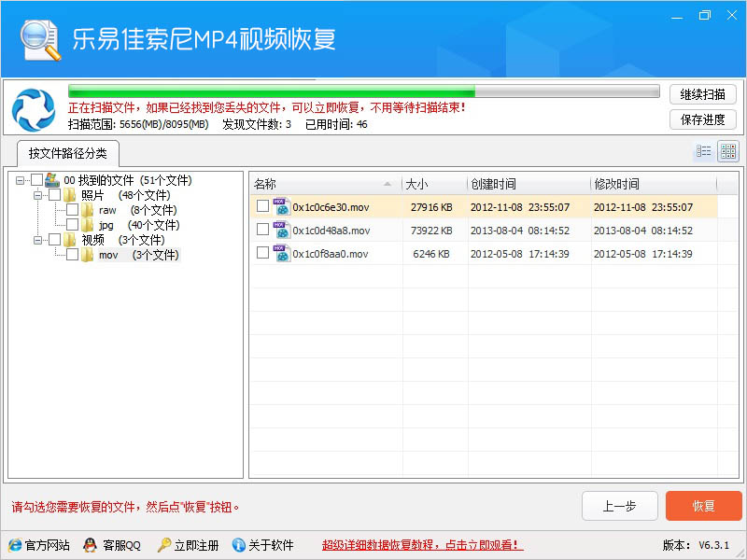Check the box for 0x1c0d48a8.mov

tap(262, 230)
